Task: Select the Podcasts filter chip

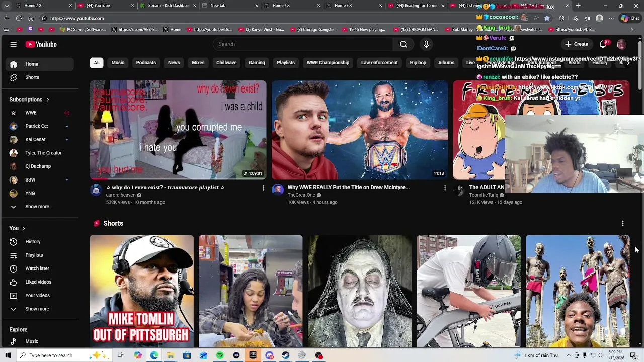Action: (146, 63)
